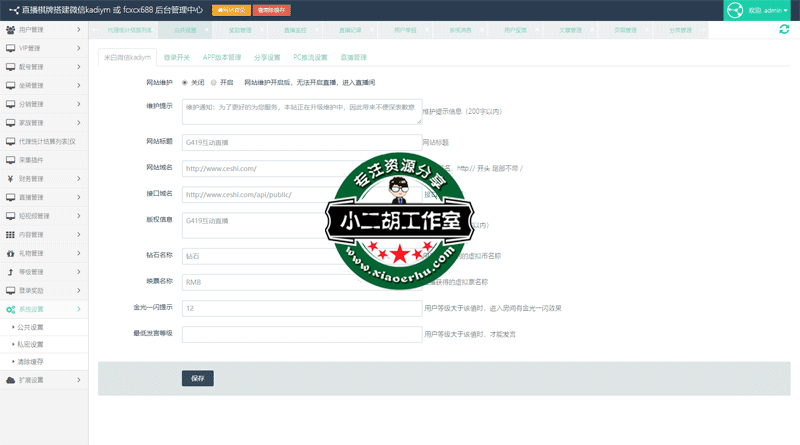Click the 财务管理 yen icon
800x445 pixels.
(10, 178)
